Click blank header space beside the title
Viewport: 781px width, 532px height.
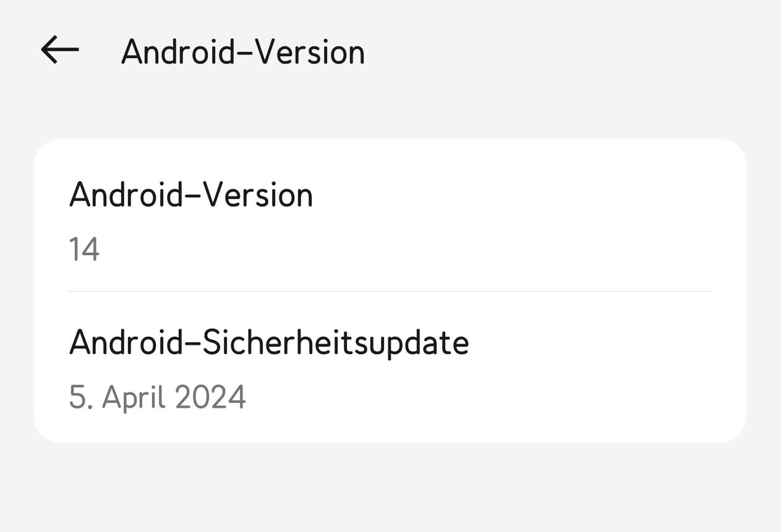tap(569, 52)
